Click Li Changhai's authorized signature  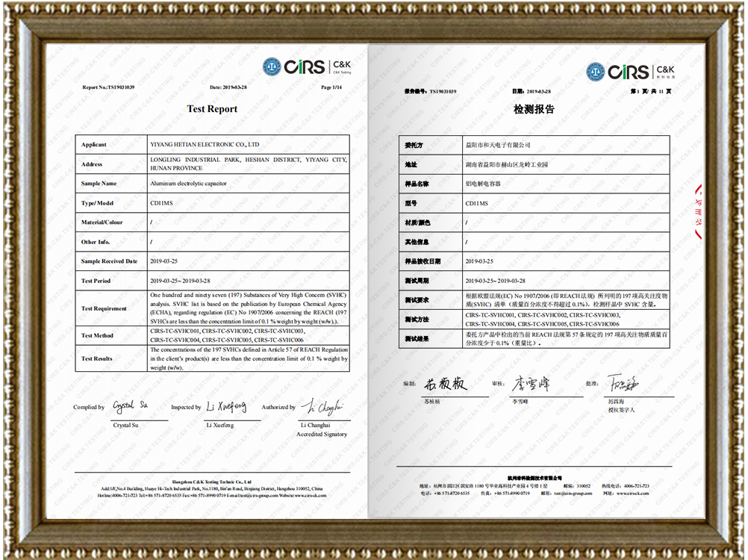(321, 406)
